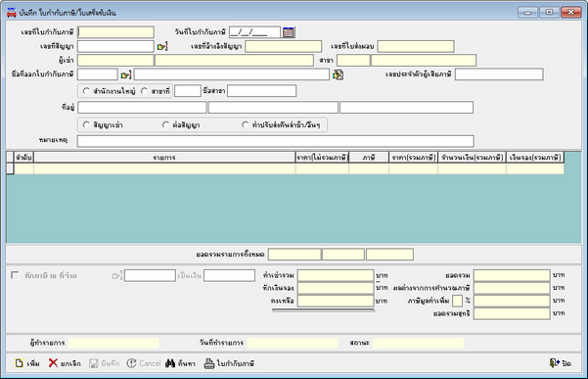Click the เงินจอง(รวมภาษี) column header
The width and height of the screenshot is (588, 379).
(535, 158)
